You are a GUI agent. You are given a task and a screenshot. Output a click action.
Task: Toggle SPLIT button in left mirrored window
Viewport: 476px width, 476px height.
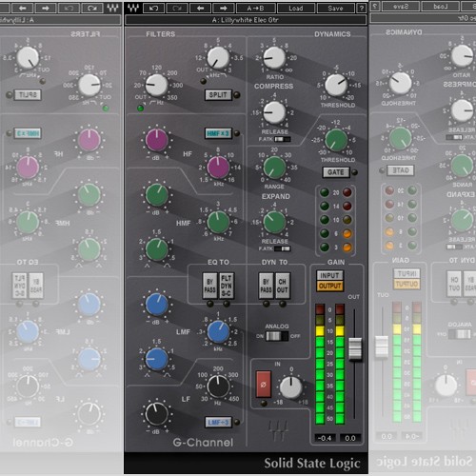pos(28,95)
